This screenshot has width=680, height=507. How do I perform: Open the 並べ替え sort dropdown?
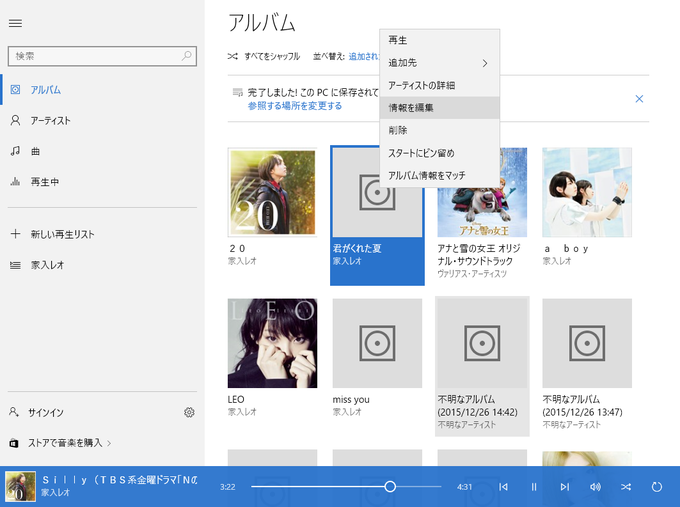click(363, 56)
